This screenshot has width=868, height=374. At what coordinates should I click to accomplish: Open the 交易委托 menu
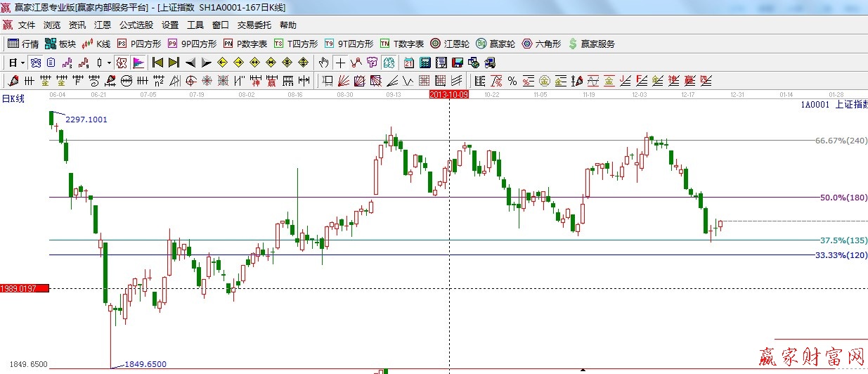coord(254,25)
